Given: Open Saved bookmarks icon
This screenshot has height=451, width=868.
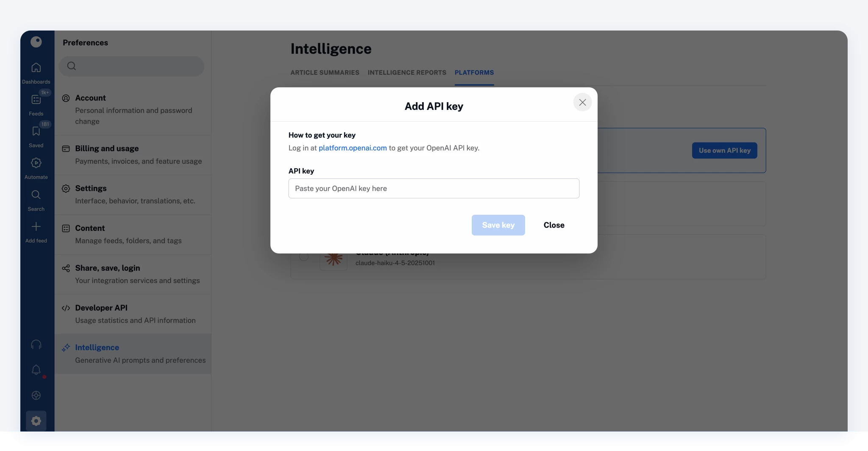Looking at the screenshot, I should tap(36, 132).
